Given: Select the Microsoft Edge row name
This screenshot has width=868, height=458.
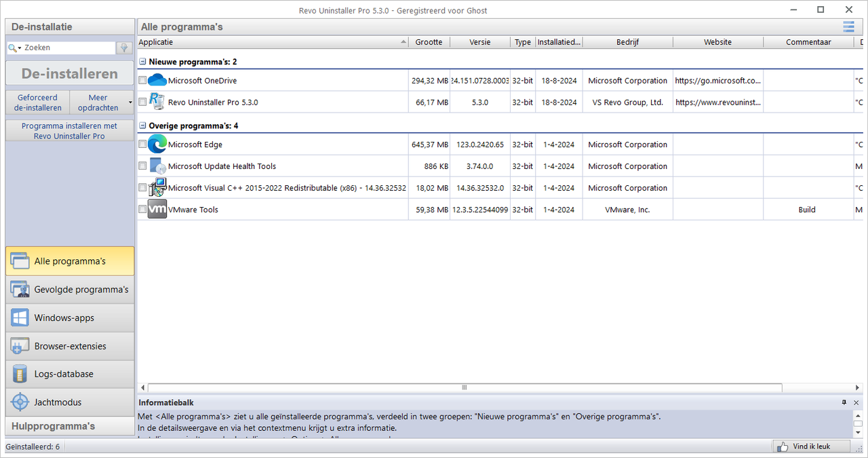Looking at the screenshot, I should [195, 145].
